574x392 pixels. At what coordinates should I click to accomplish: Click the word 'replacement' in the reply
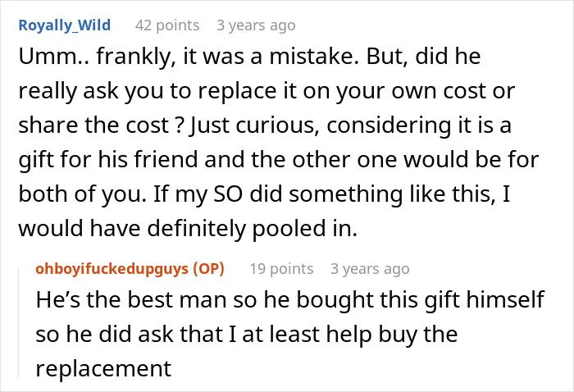[x=103, y=368]
